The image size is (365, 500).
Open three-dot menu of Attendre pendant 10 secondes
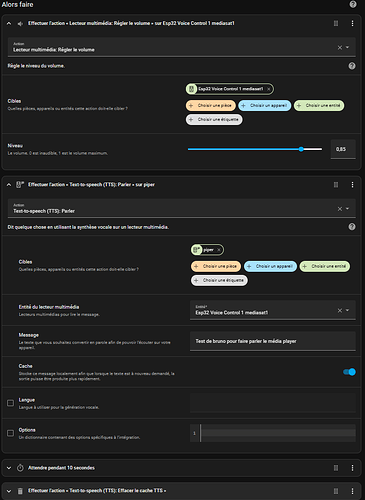click(352, 468)
